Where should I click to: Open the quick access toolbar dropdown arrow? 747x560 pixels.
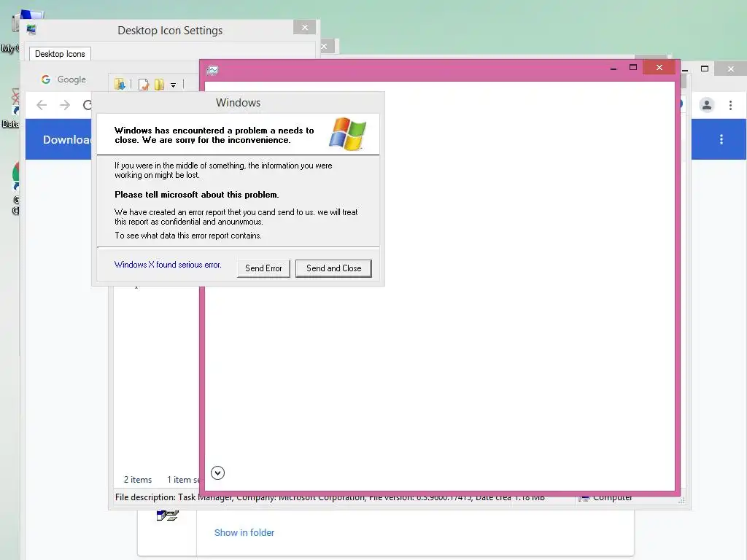(174, 85)
